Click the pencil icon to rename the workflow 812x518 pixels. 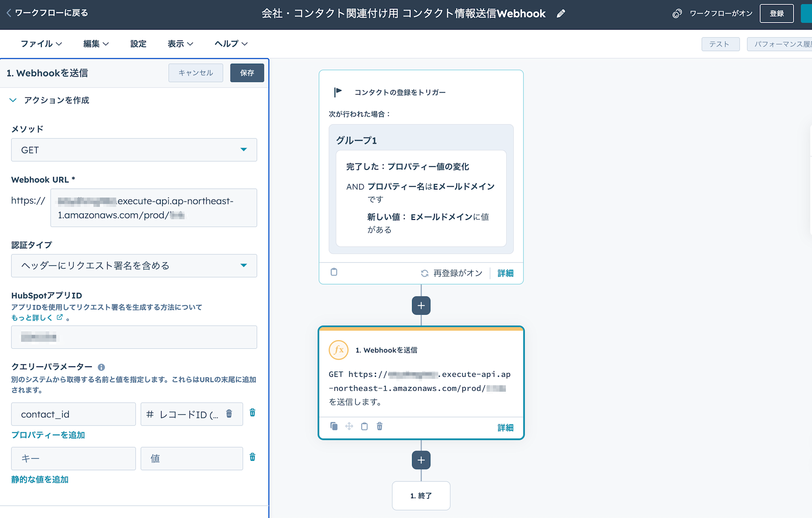[x=561, y=14]
